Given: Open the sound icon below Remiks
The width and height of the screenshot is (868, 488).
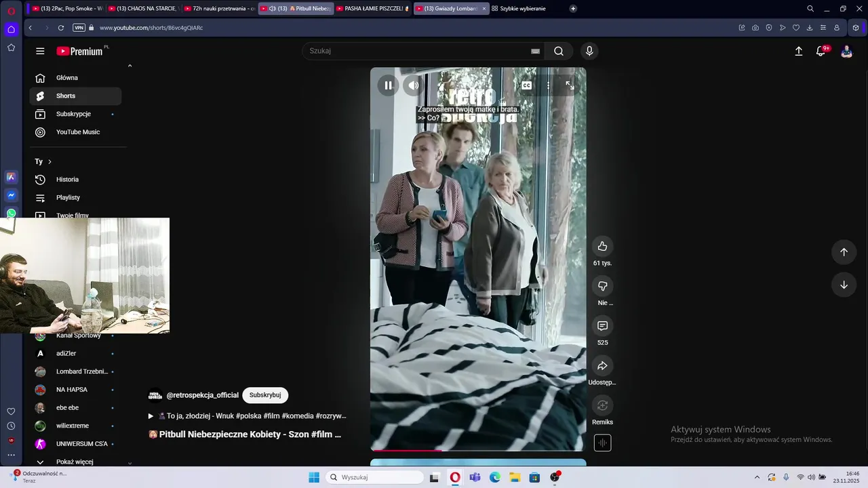Looking at the screenshot, I should (602, 443).
